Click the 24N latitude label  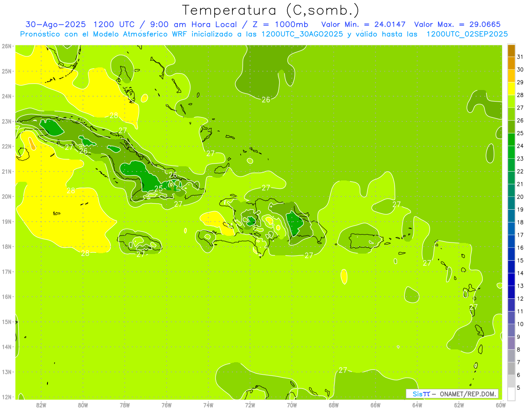click(7, 96)
